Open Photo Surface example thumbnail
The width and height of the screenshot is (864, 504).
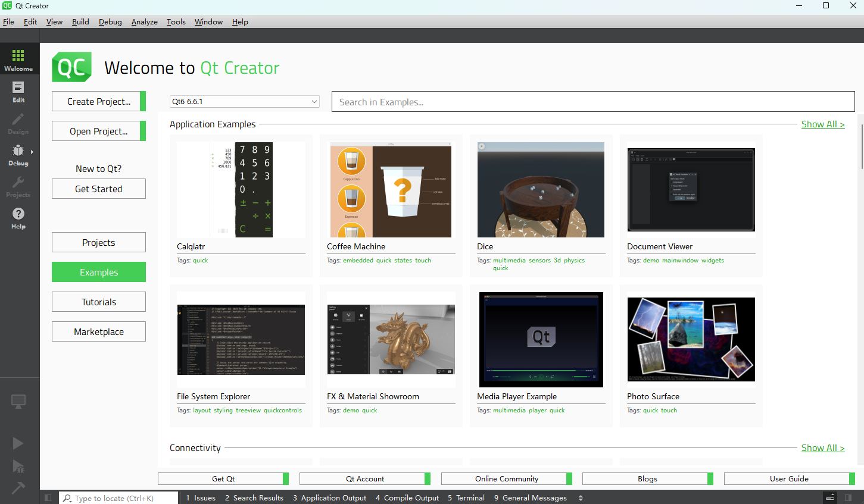click(x=691, y=340)
